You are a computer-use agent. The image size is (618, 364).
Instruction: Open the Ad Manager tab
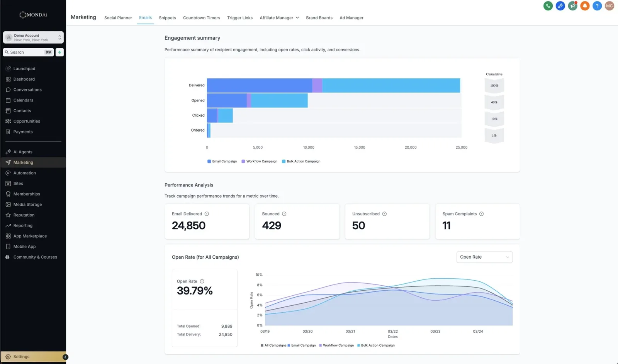351,18
